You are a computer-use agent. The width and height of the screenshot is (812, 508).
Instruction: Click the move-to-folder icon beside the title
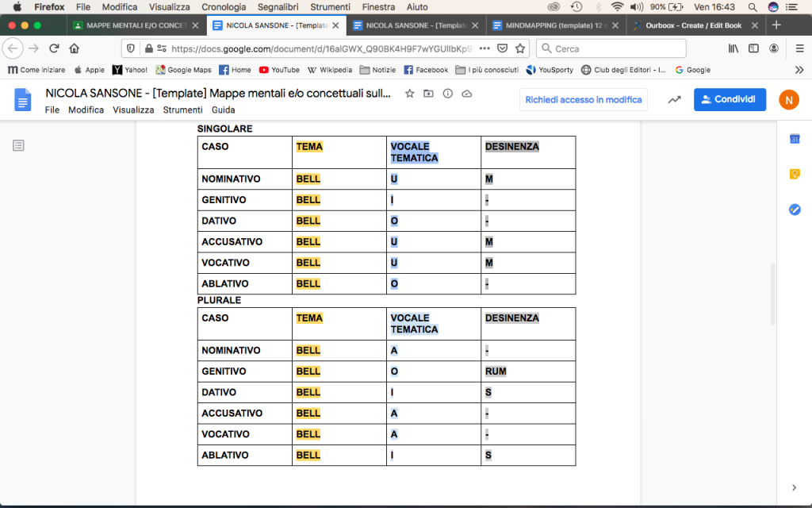pyautogui.click(x=428, y=94)
